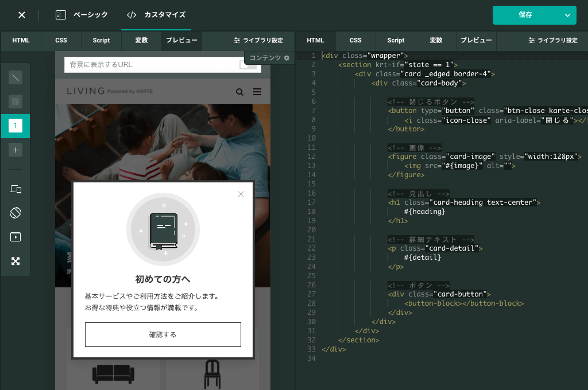Select the device preview icon in sidebar
Image resolution: width=588 pixels, height=390 pixels.
point(15,188)
